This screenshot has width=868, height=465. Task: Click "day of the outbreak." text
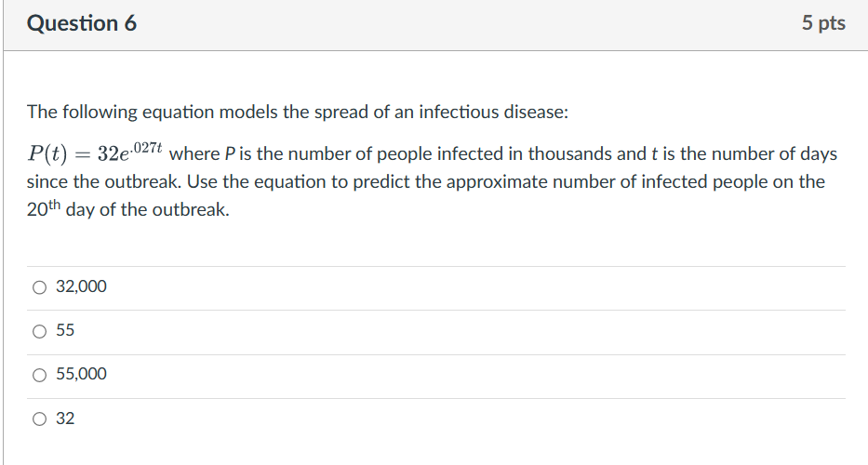pyautogui.click(x=147, y=210)
